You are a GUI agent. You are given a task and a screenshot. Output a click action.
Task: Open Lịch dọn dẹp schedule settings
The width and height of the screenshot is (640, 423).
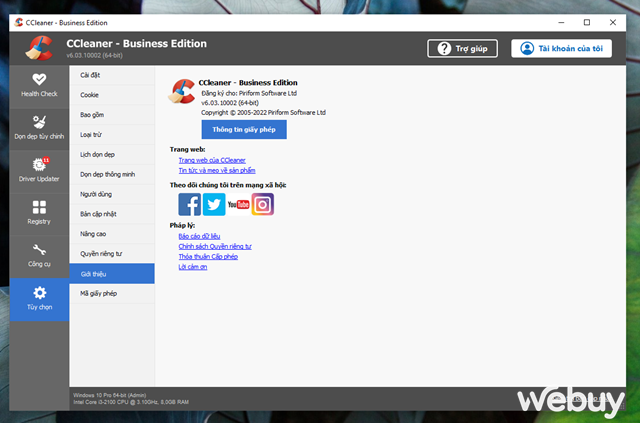[x=98, y=154]
